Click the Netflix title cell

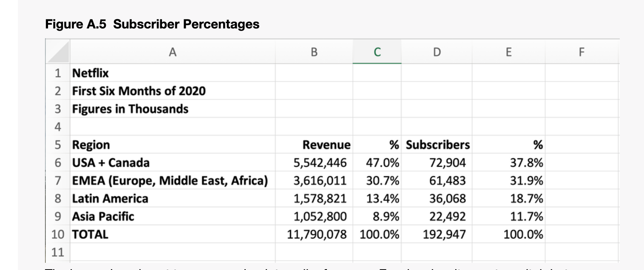[173, 73]
